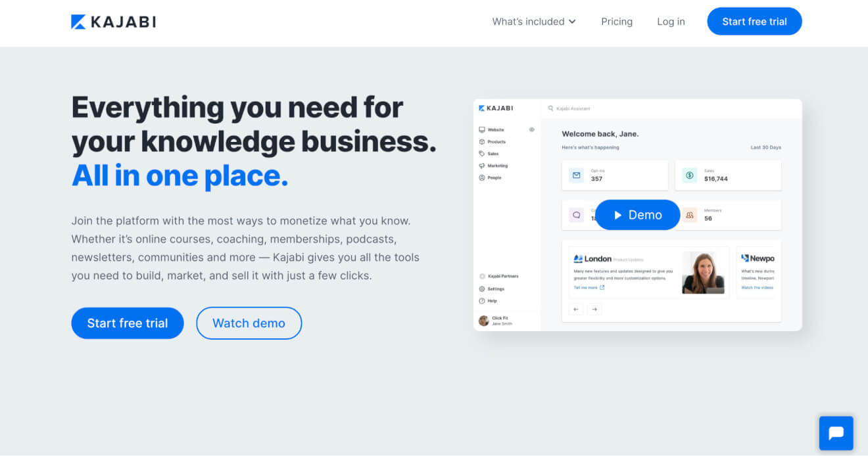Toggle the eye icon next to Website
Viewport: 868px width, 456px height.
[532, 130]
